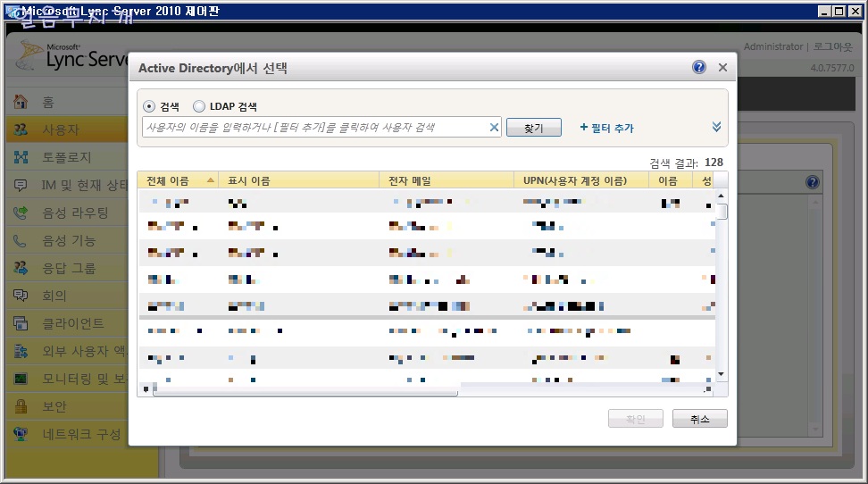The image size is (868, 484).
Task: Open 홈 menu item in sidebar
Action: click(67, 102)
